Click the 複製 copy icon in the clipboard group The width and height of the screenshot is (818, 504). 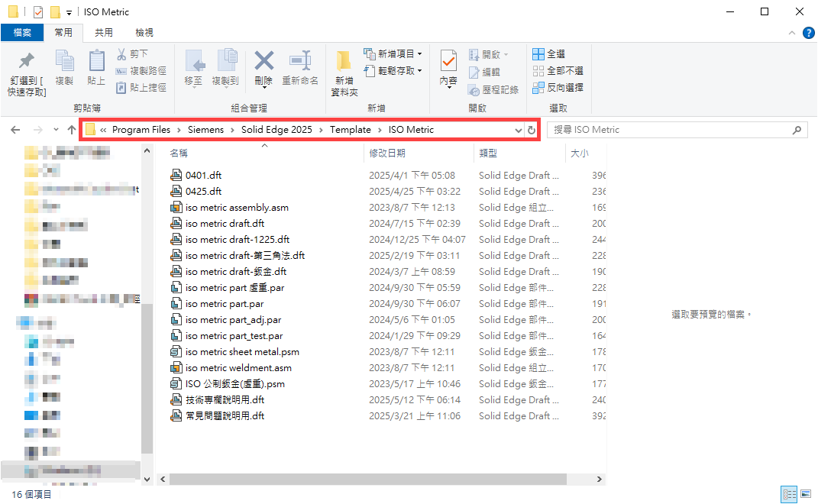[x=65, y=61]
